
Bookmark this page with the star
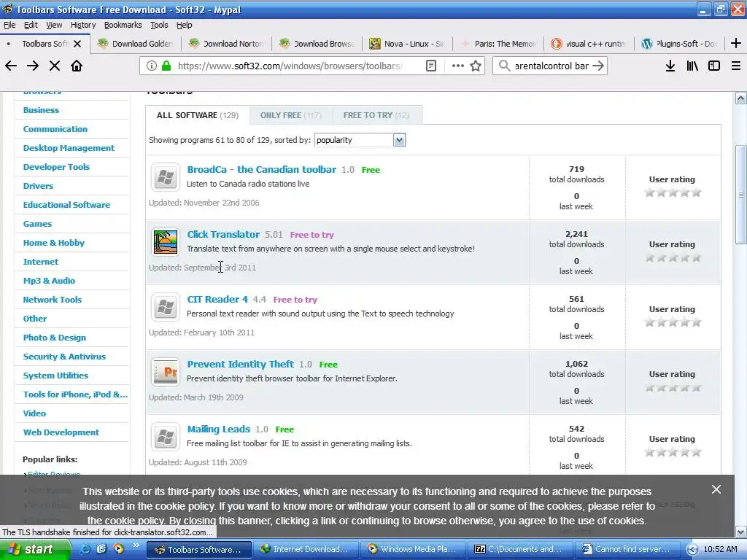pyautogui.click(x=476, y=66)
